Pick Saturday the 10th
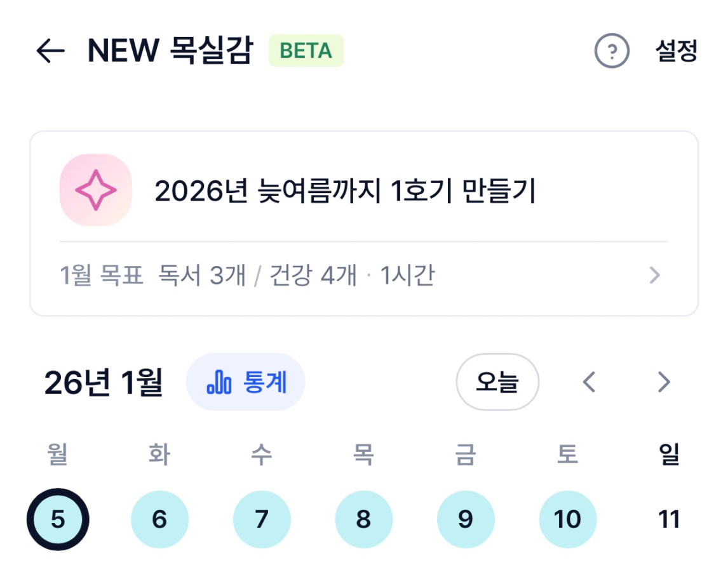The height and width of the screenshot is (584, 728). pos(567,519)
